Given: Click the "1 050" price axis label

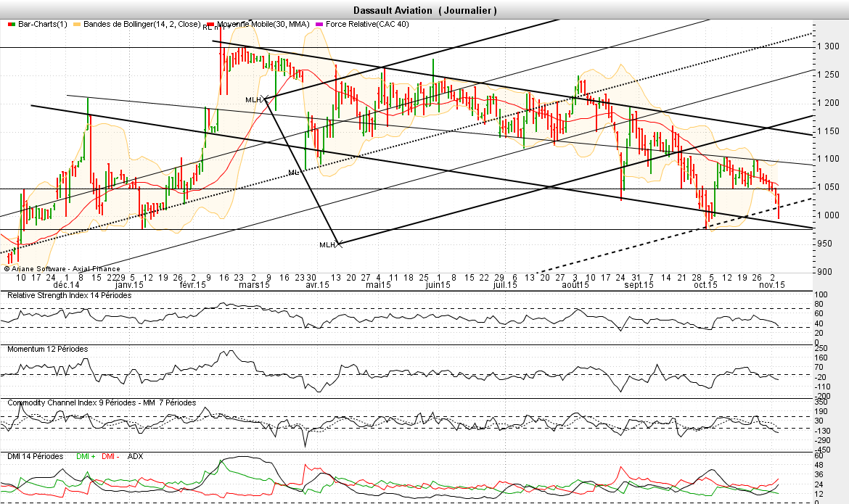Looking at the screenshot, I should pyautogui.click(x=829, y=187).
